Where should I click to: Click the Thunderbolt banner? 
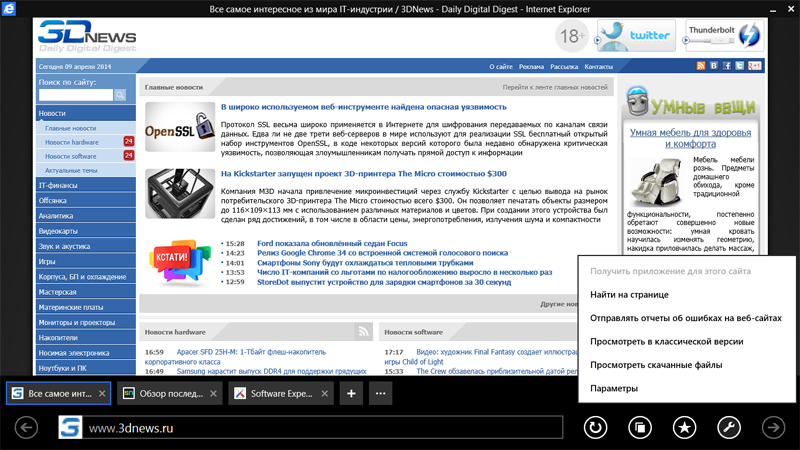(724, 35)
